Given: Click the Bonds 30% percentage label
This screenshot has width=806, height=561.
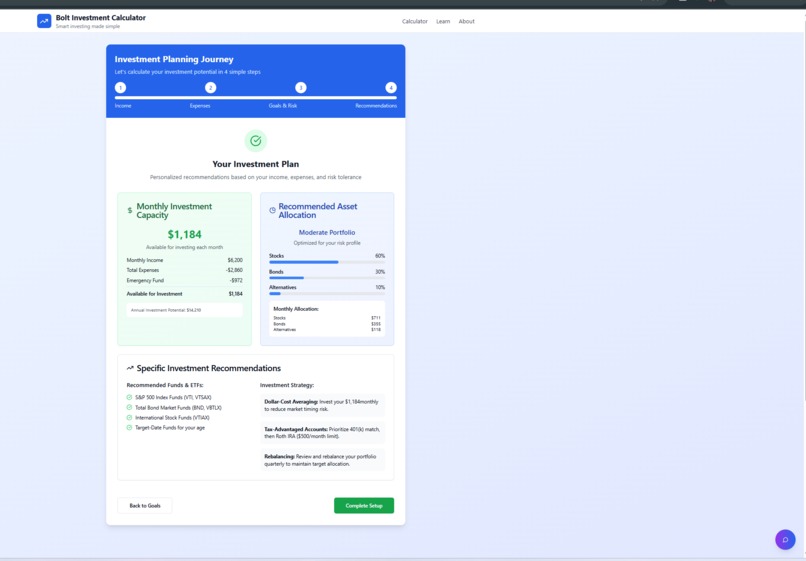Looking at the screenshot, I should 380,272.
